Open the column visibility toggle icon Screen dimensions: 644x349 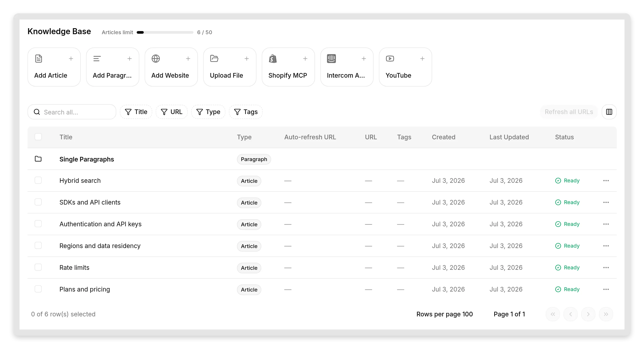point(609,112)
